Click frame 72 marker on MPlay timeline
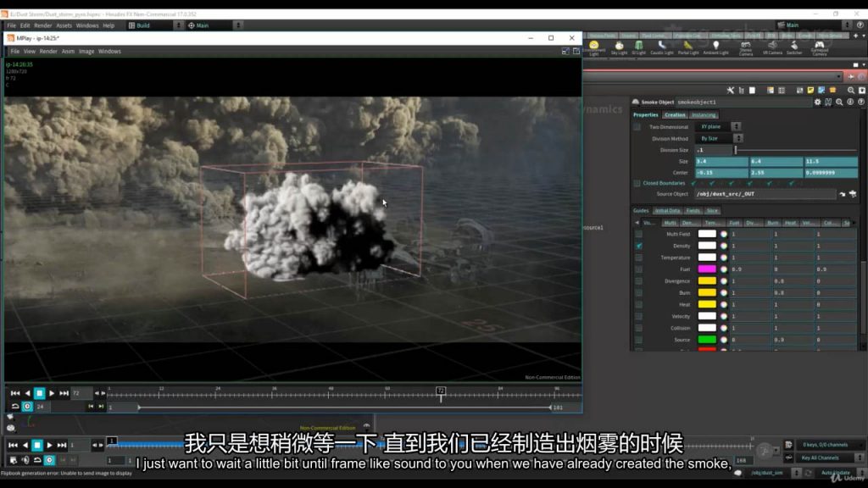This screenshot has height=488, width=868. 441,391
